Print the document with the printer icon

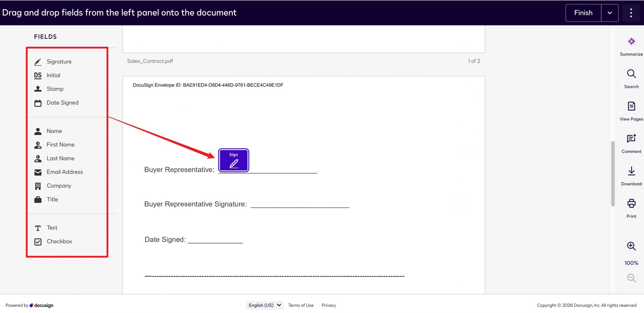click(631, 203)
